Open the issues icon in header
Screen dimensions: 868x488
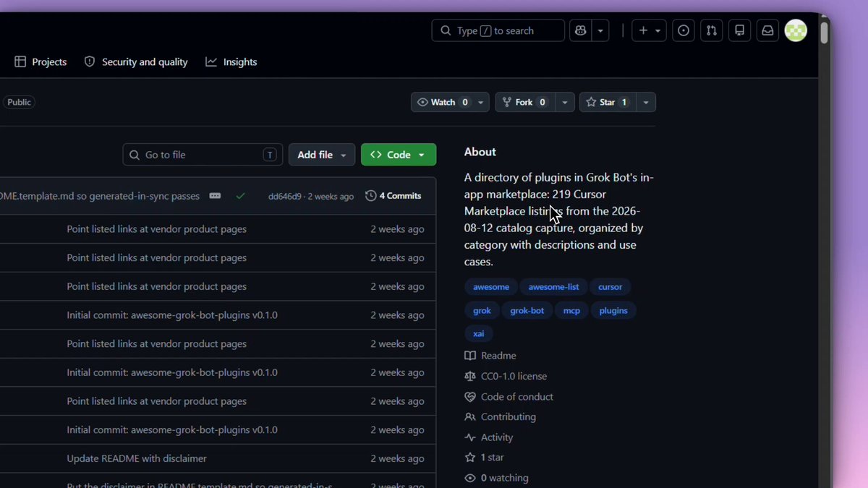click(684, 30)
